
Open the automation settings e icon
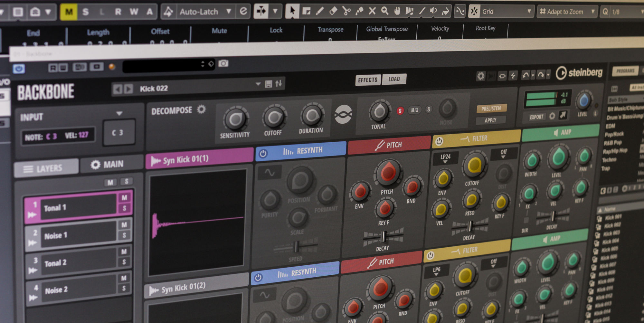click(243, 11)
